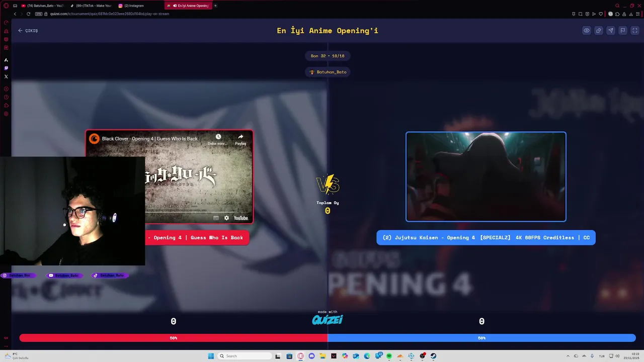Click the shapes icon in quiz header
644x362 pixels.
(599, 31)
